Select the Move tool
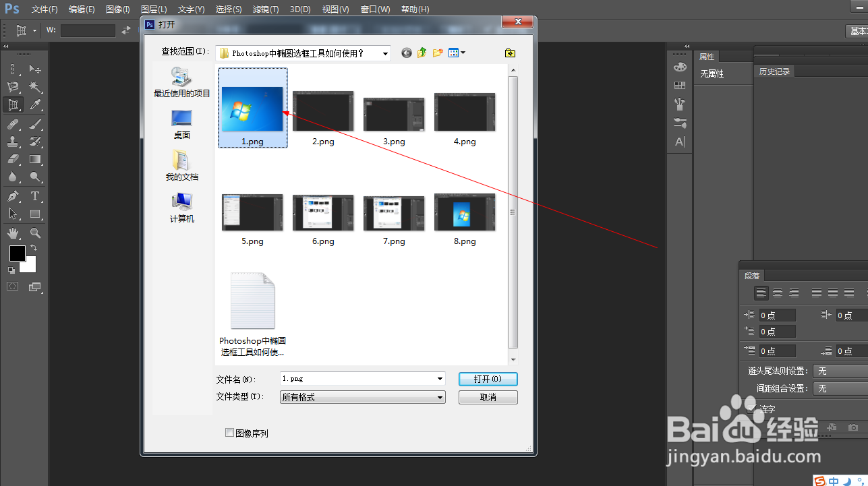The image size is (868, 486). 36,68
